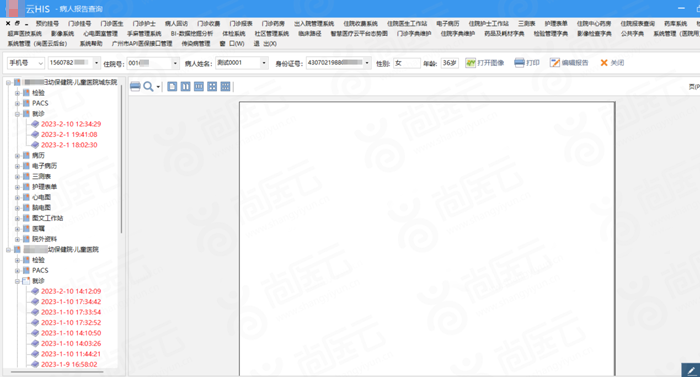
Task: Click the tree panel vertical scrollbar
Action: coord(121,159)
